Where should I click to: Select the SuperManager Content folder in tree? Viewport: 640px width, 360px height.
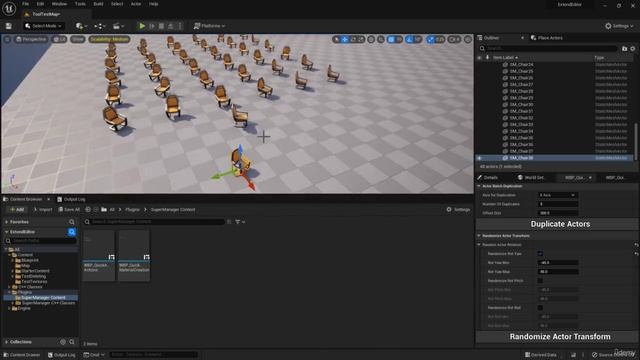(43, 298)
